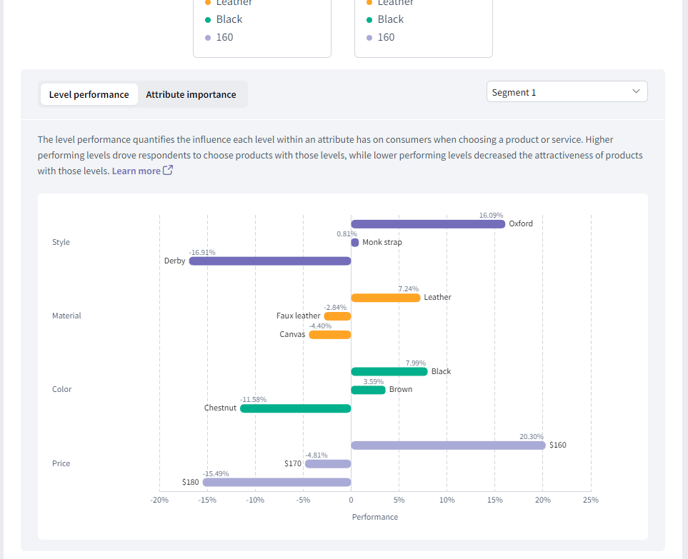
Task: Click the Monk strap bar dot
Action: coord(355,243)
